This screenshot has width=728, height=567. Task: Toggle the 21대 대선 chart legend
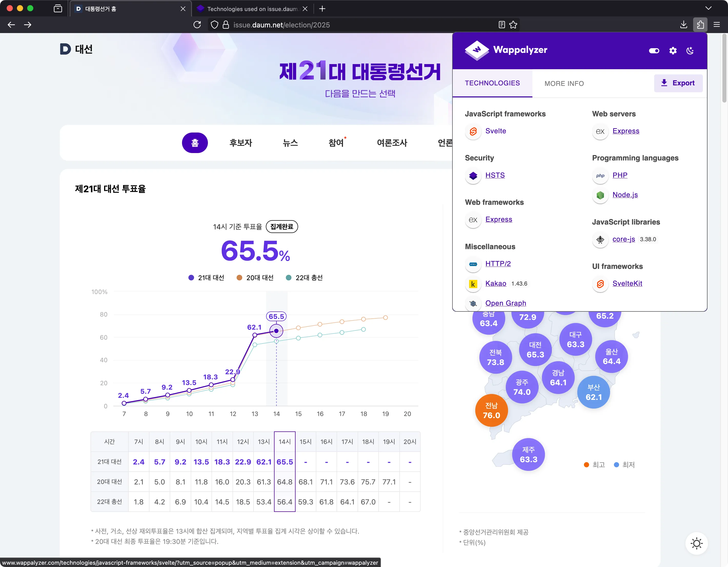click(206, 278)
